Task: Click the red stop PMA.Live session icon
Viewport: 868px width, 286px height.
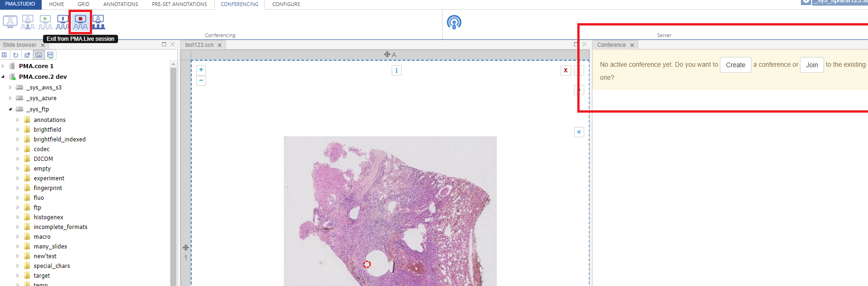Action: tap(80, 22)
